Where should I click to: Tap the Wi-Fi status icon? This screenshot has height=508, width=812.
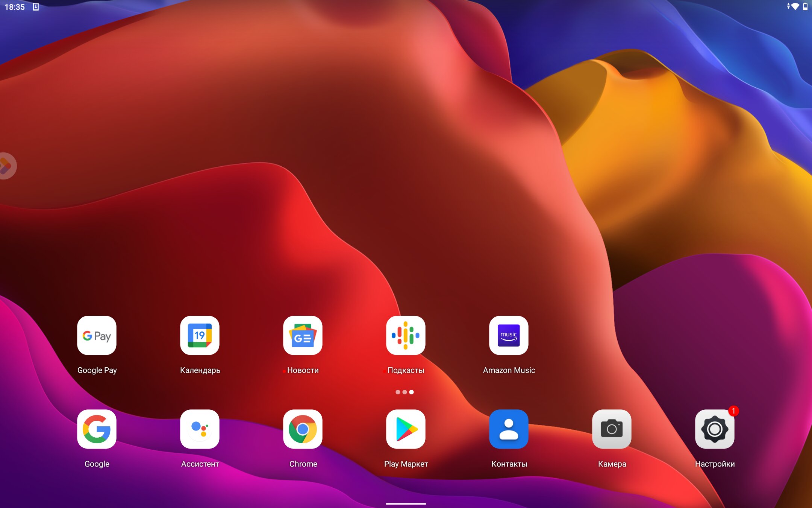(795, 6)
